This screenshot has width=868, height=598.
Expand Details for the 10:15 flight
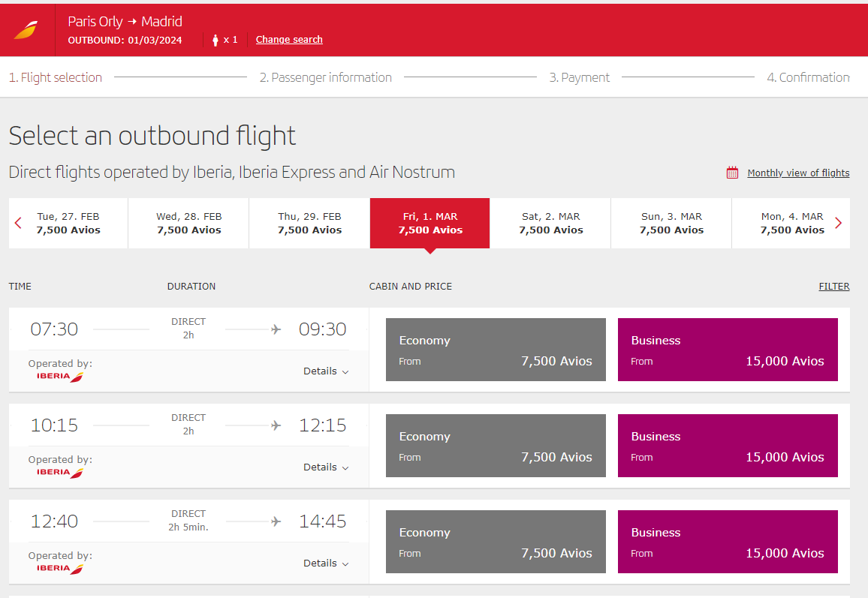pyautogui.click(x=326, y=467)
